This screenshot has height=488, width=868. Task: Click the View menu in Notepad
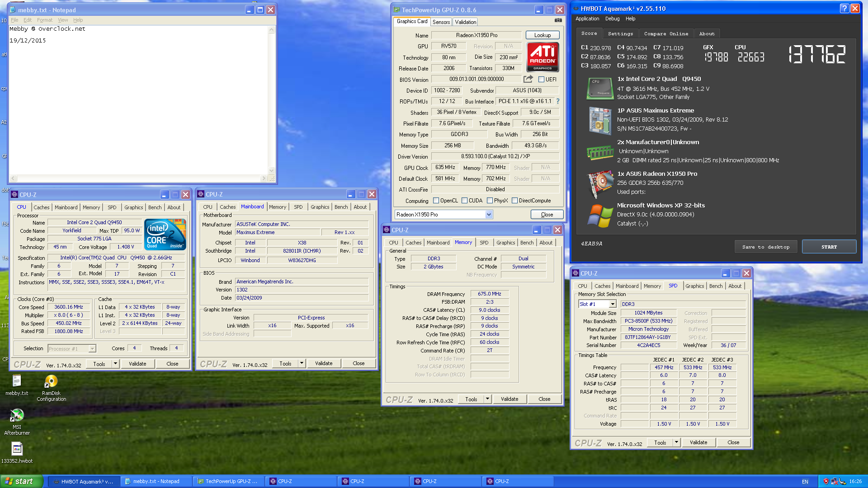click(x=63, y=20)
